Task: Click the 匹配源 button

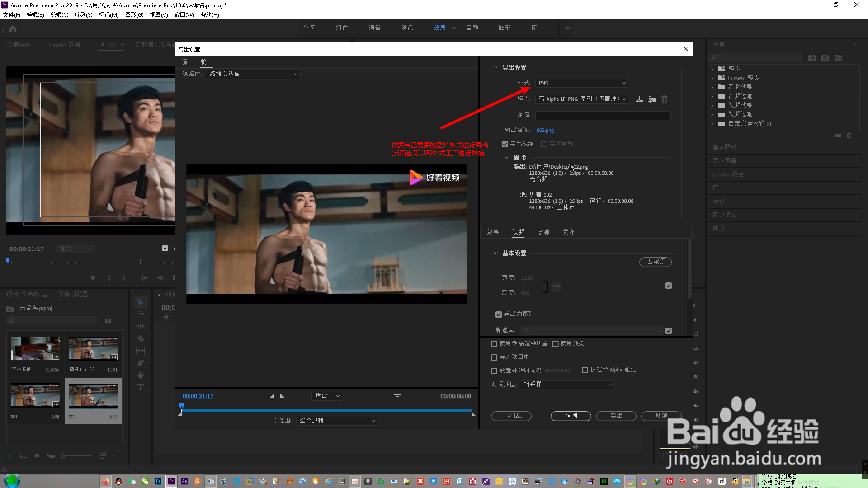Action: tap(656, 262)
